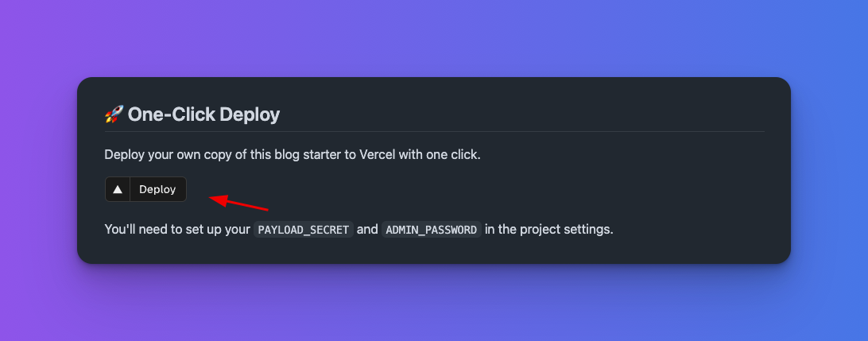
Task: Click the rocket emoji beside the heading
Action: click(114, 114)
